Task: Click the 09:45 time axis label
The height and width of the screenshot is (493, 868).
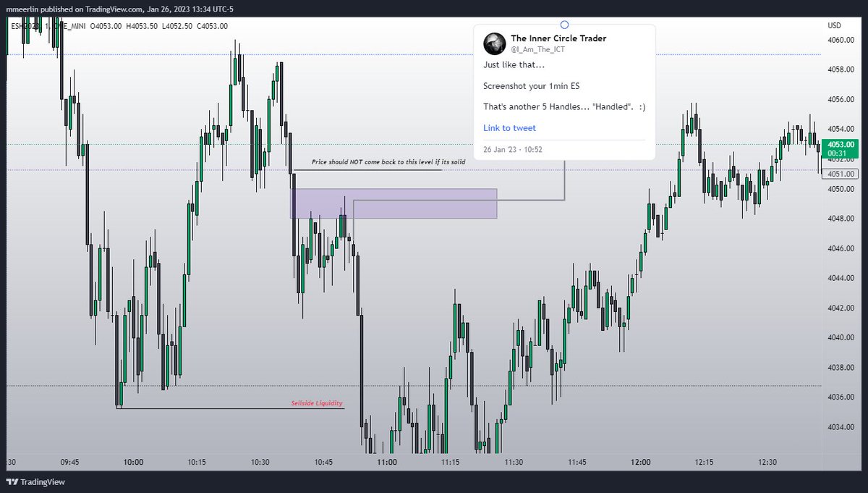Action: coord(70,462)
